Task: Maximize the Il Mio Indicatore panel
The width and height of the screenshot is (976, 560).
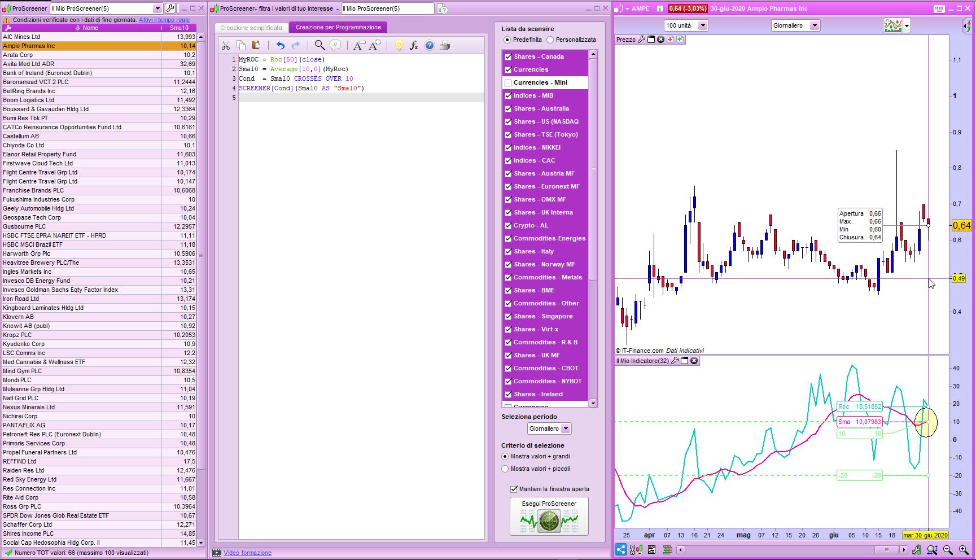Action: click(x=684, y=361)
